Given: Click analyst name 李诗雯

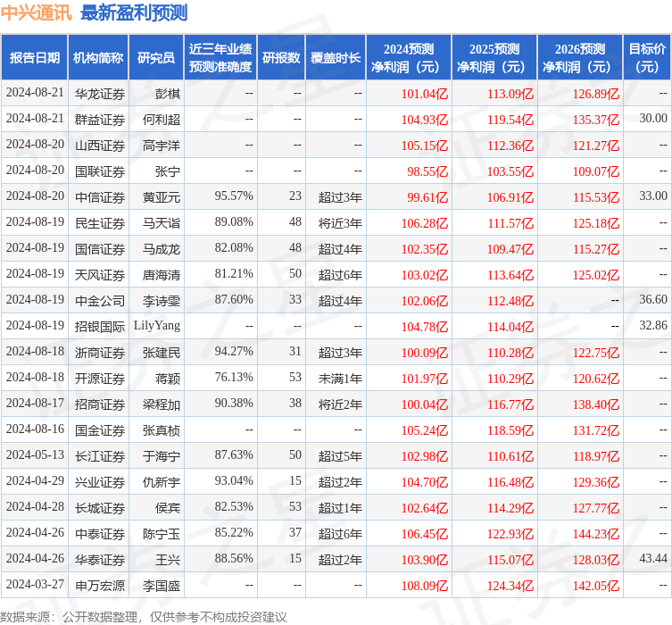Looking at the screenshot, I should tap(162, 301).
